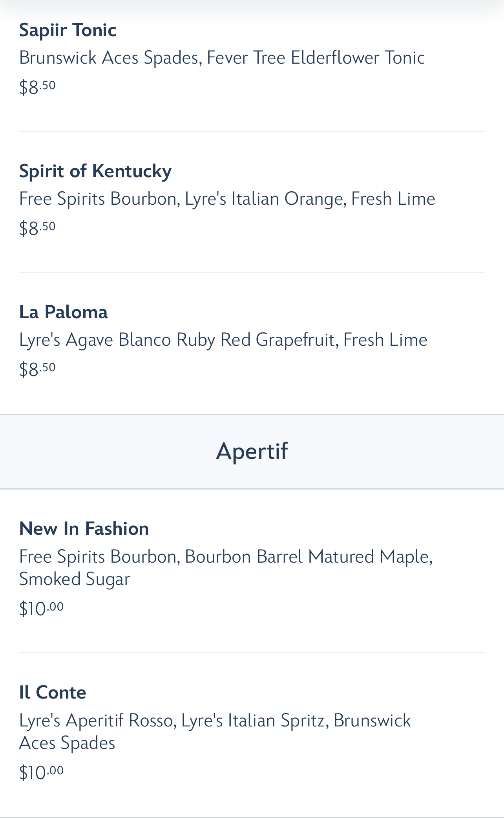Tap Brunswick Aces Spades under Sapiir Tonic
Viewport: 504px width, 818px height.
110,58
